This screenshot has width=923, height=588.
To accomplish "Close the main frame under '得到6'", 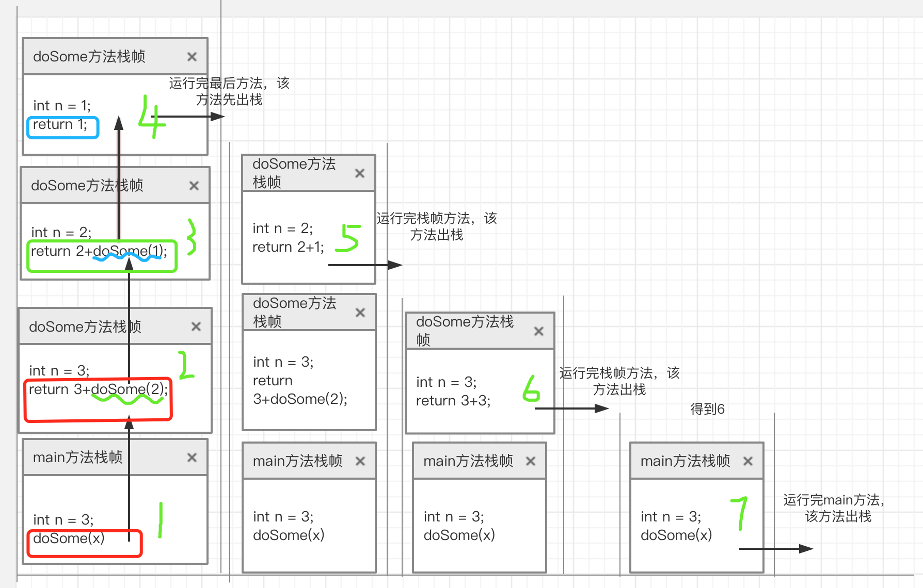I will tap(748, 461).
